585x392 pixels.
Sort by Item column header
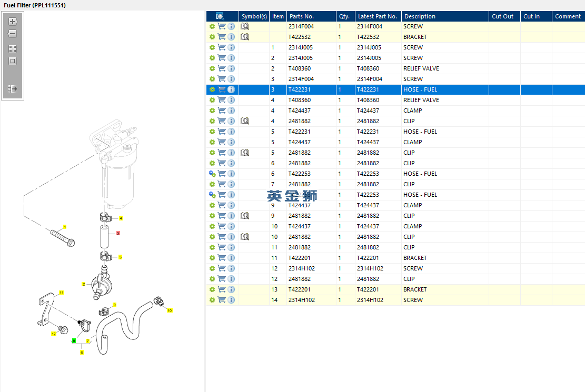click(278, 16)
